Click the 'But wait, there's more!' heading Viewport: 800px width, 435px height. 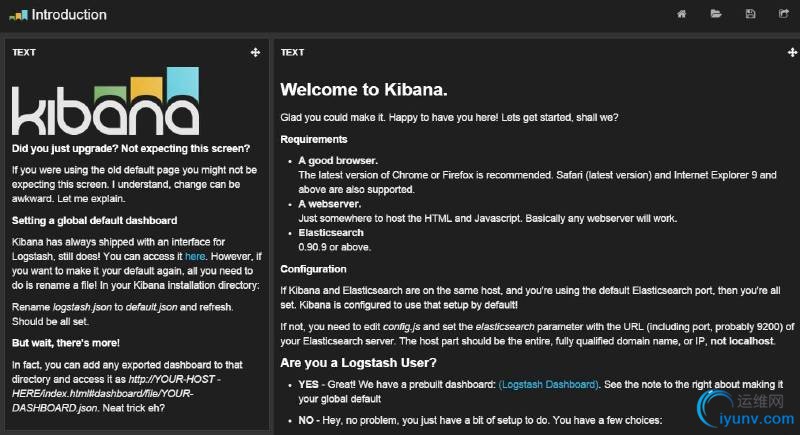click(66, 343)
